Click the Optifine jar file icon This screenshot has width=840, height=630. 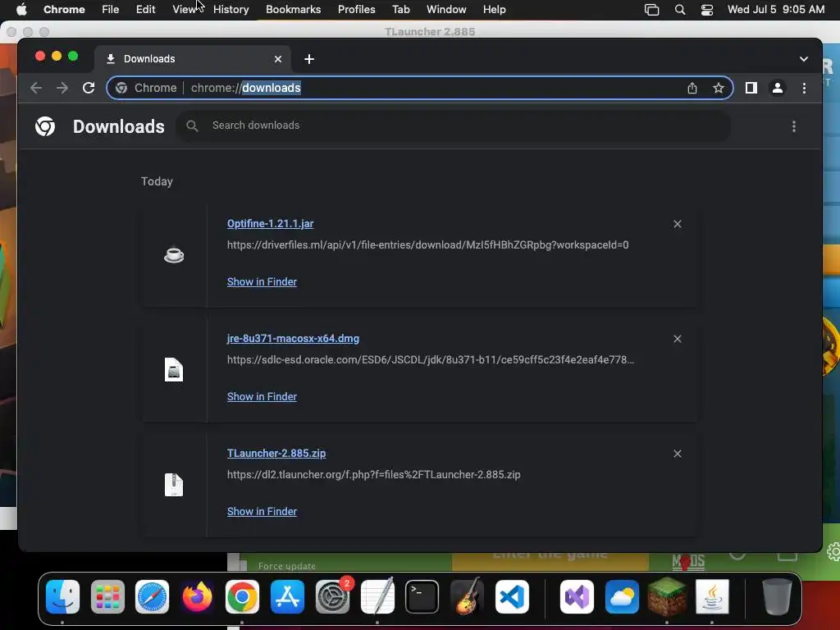click(x=174, y=255)
